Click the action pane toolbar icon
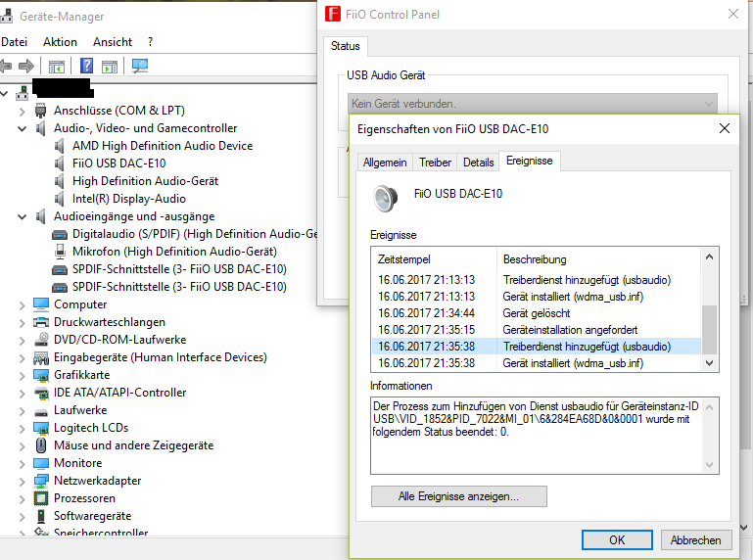The width and height of the screenshot is (753, 560). click(x=110, y=67)
